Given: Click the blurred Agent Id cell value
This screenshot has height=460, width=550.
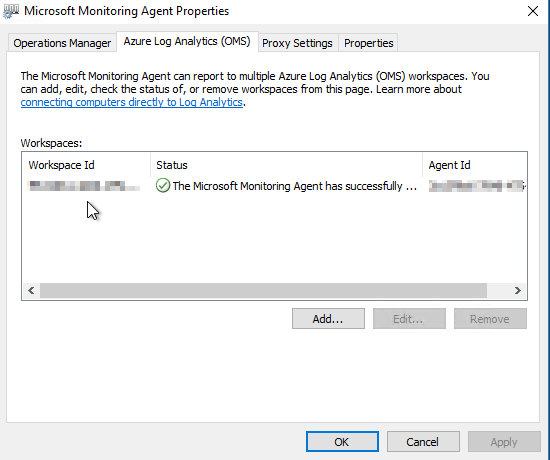Looking at the screenshot, I should pyautogui.click(x=476, y=186).
